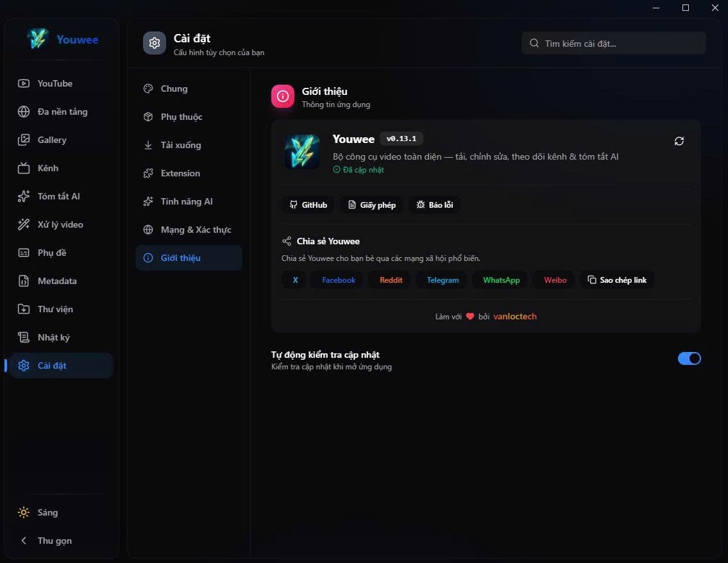Open the subtitles icon beside Phụ đề

click(24, 253)
